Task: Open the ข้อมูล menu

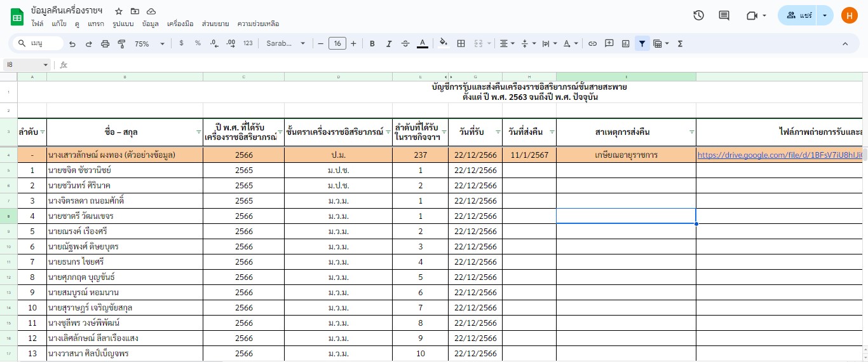Action: point(151,24)
